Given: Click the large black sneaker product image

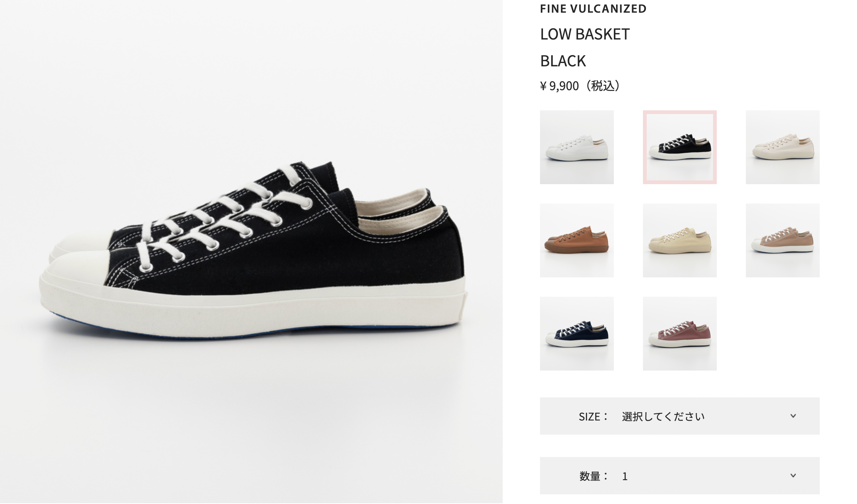Looking at the screenshot, I should (x=251, y=252).
